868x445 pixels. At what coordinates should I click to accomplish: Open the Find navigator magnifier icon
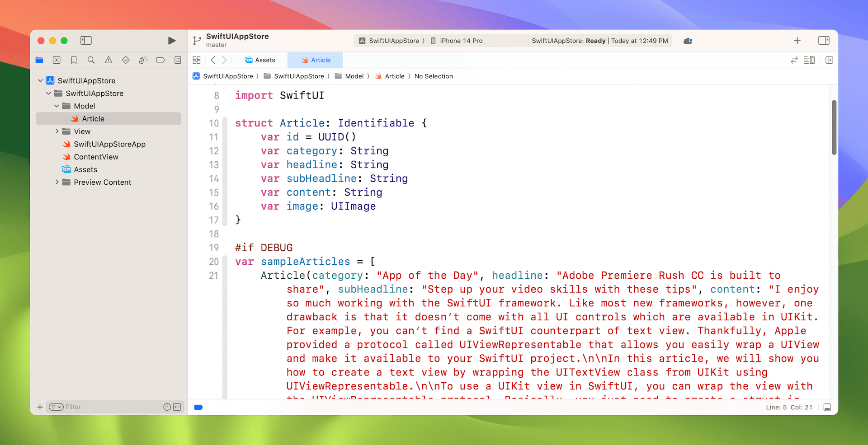click(x=91, y=60)
